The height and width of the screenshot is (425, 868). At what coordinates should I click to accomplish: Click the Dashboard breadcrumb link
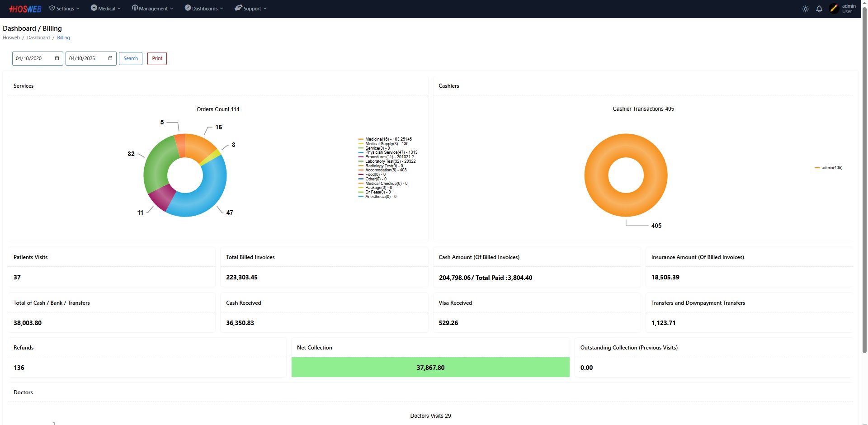tap(38, 38)
